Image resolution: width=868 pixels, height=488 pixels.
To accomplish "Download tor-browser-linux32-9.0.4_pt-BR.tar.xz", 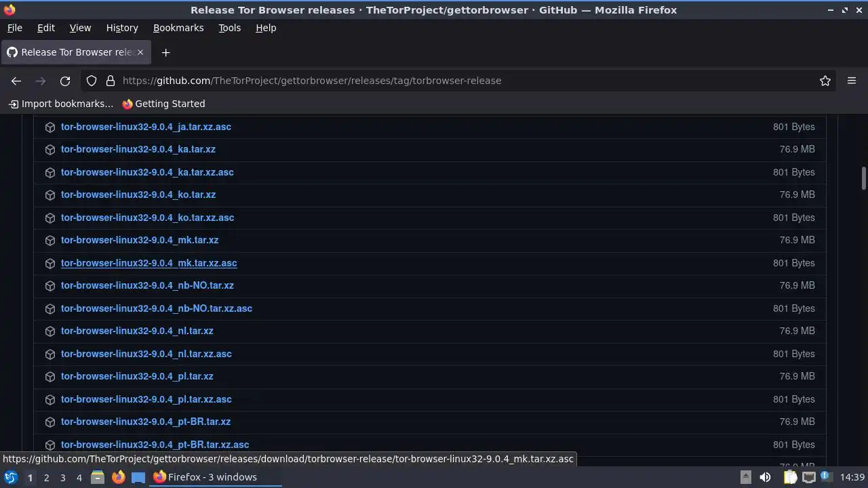I will click(146, 422).
